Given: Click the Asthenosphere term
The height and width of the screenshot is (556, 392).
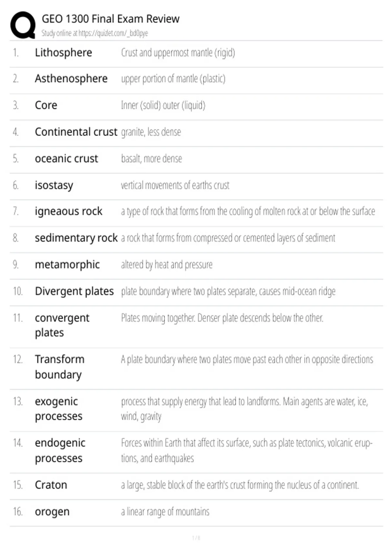Looking at the screenshot, I should (x=71, y=78).
